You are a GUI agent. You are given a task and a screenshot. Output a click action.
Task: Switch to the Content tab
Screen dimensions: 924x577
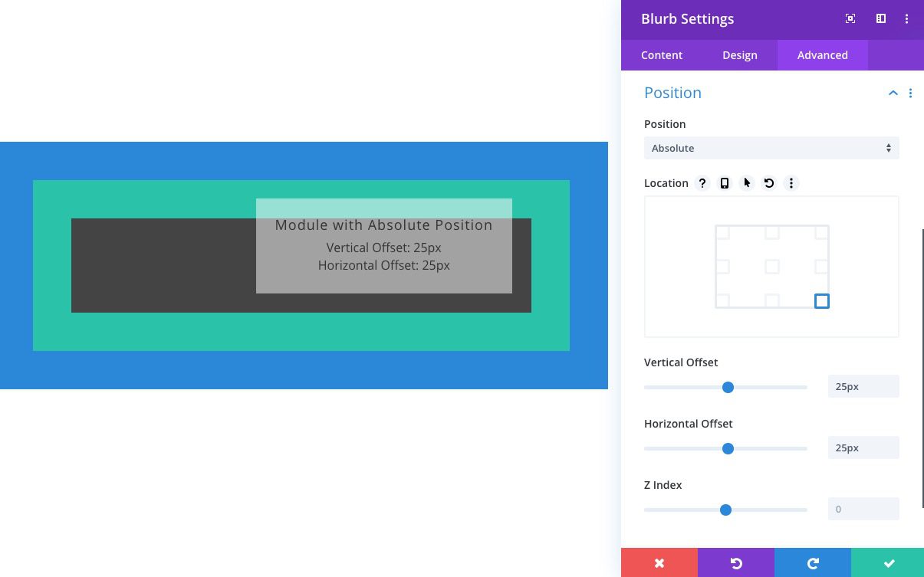click(x=662, y=54)
